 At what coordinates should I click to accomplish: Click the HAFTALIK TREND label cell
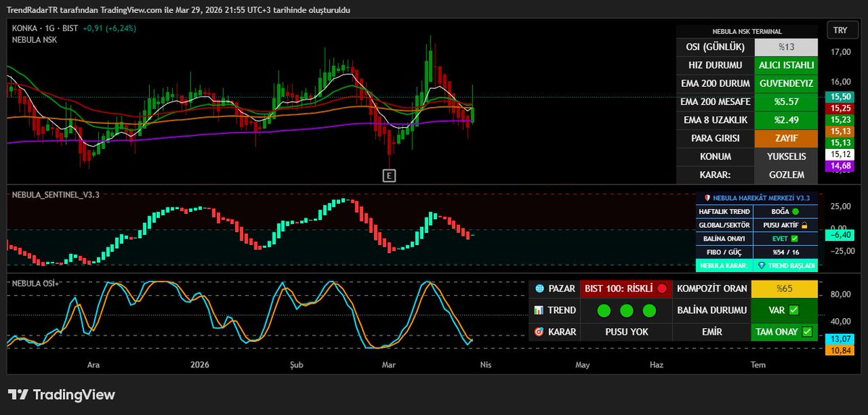tap(723, 212)
